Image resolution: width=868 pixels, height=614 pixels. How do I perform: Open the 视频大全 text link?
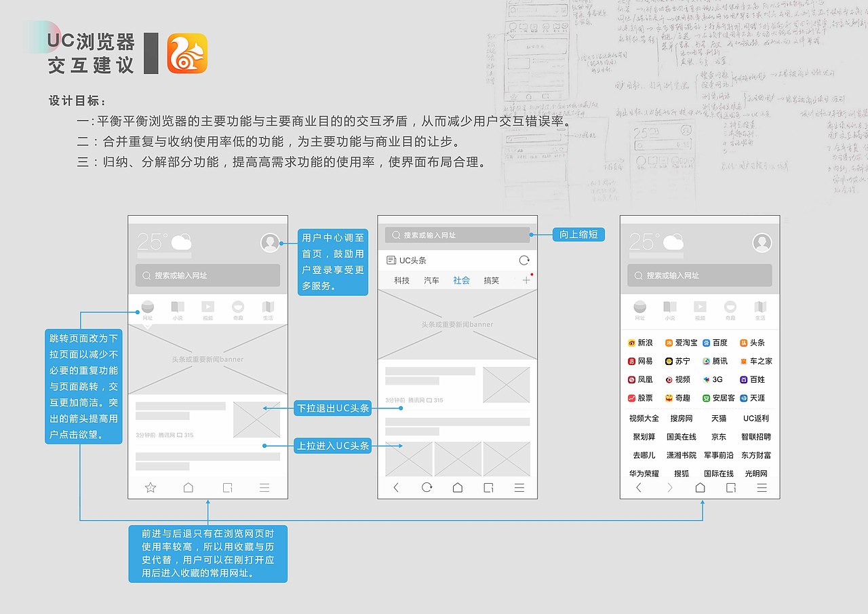coord(644,419)
